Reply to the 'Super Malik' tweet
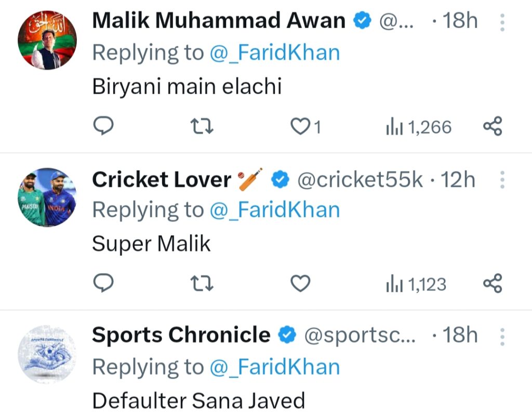532x415 pixels. click(x=103, y=283)
